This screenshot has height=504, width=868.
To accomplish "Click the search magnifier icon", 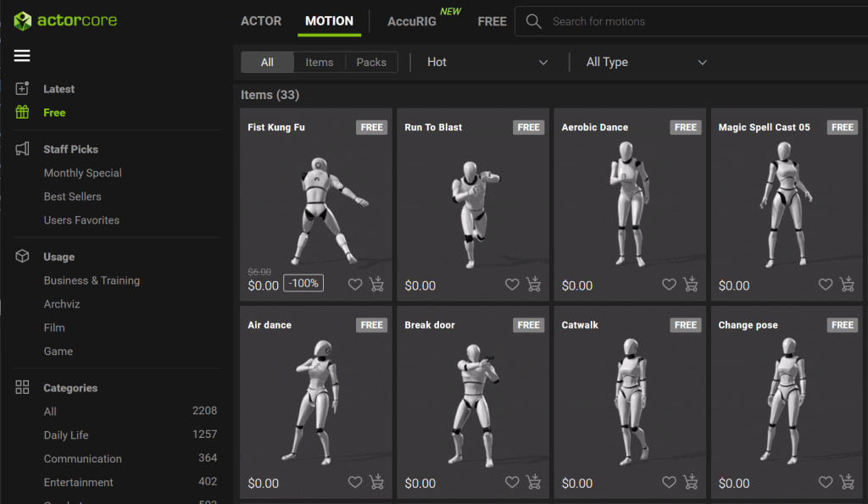I will 533,21.
